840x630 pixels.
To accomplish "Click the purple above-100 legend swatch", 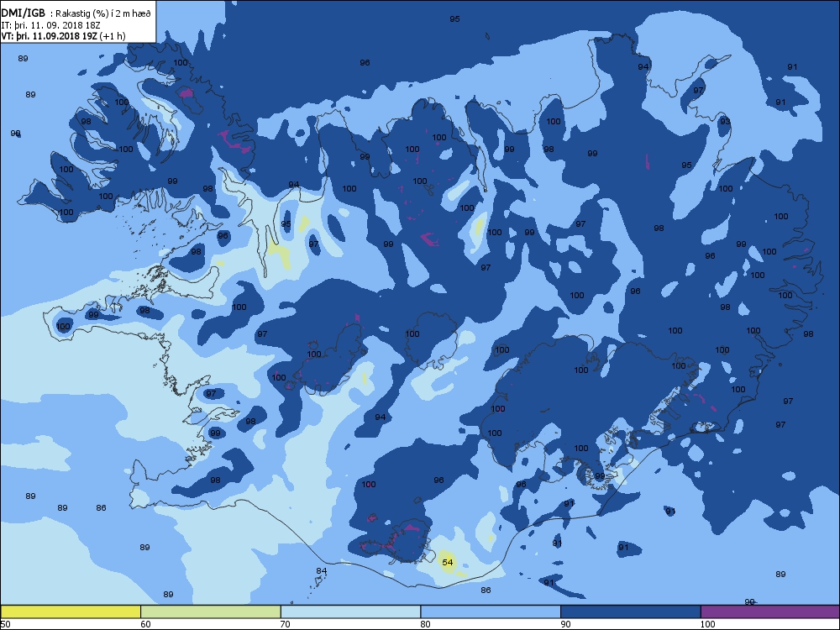I will click(770, 612).
